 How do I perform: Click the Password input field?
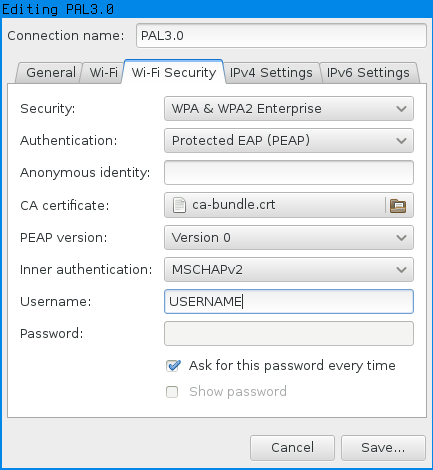(289, 334)
